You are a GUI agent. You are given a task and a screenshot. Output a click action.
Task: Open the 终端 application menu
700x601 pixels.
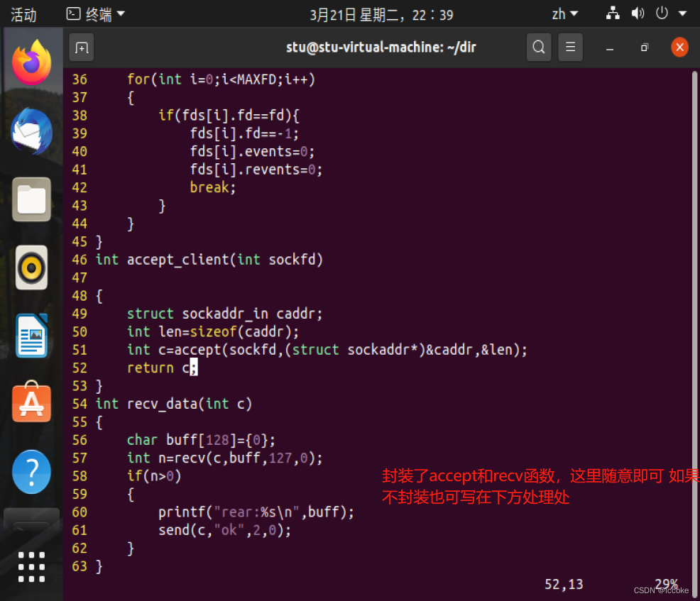[x=96, y=15]
